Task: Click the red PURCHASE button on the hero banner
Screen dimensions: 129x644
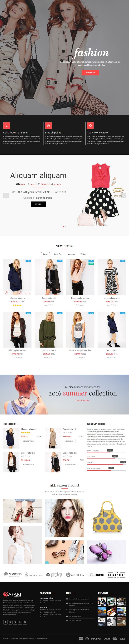Action: coord(90,72)
